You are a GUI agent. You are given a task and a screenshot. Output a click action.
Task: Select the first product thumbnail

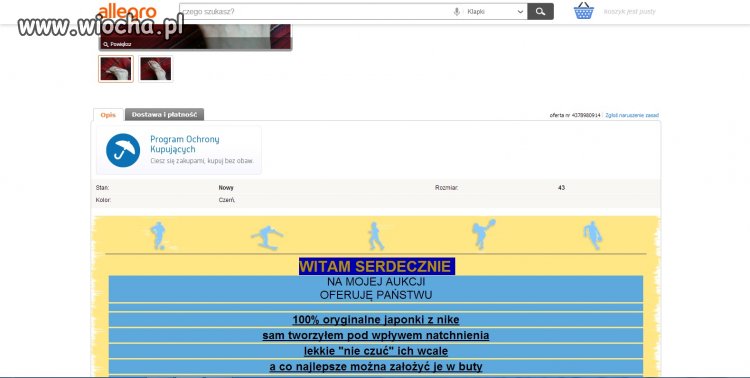[x=116, y=69]
